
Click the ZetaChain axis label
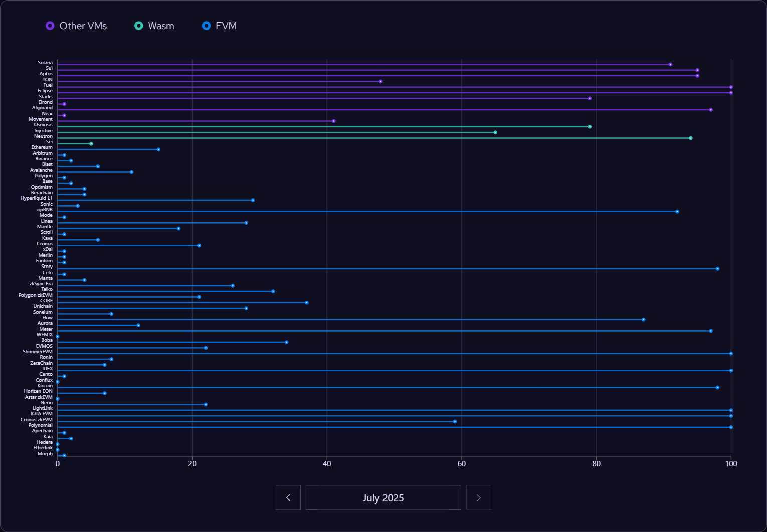[42, 363]
